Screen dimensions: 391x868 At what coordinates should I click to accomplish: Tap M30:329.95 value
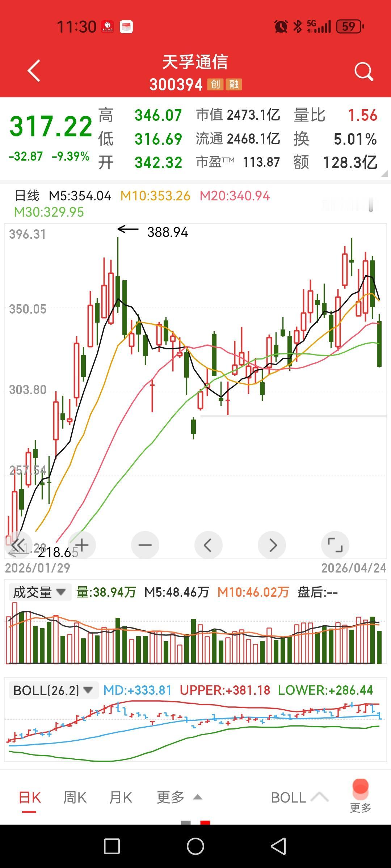(49, 212)
